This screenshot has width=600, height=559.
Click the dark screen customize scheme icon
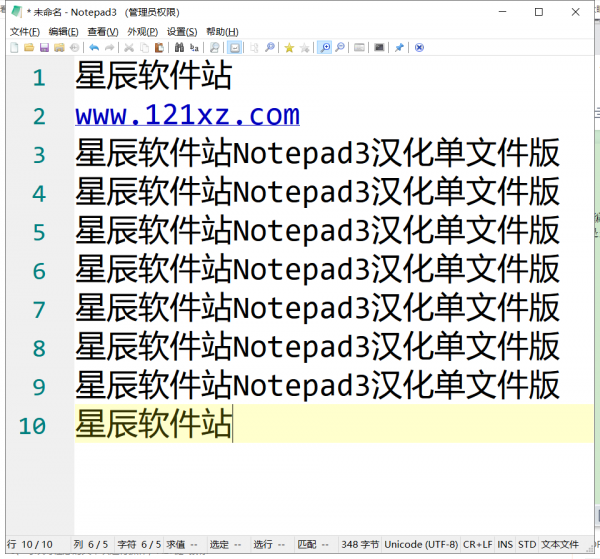tap(379, 47)
